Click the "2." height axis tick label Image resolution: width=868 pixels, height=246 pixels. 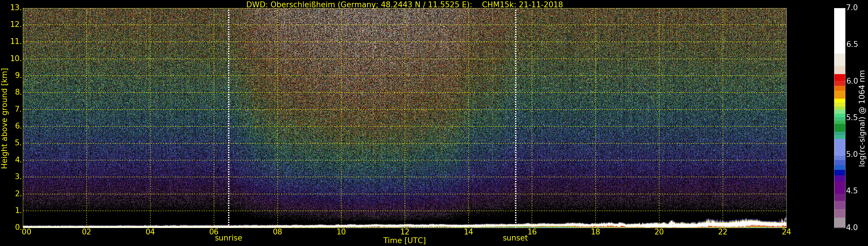18,193
